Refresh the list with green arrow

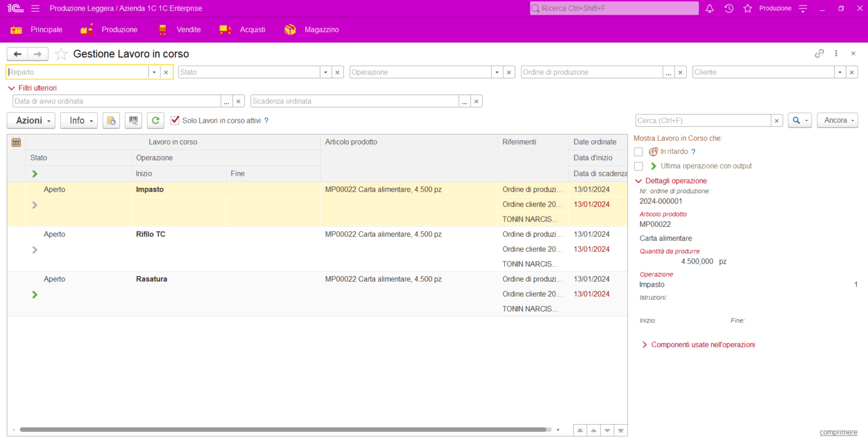tap(155, 120)
